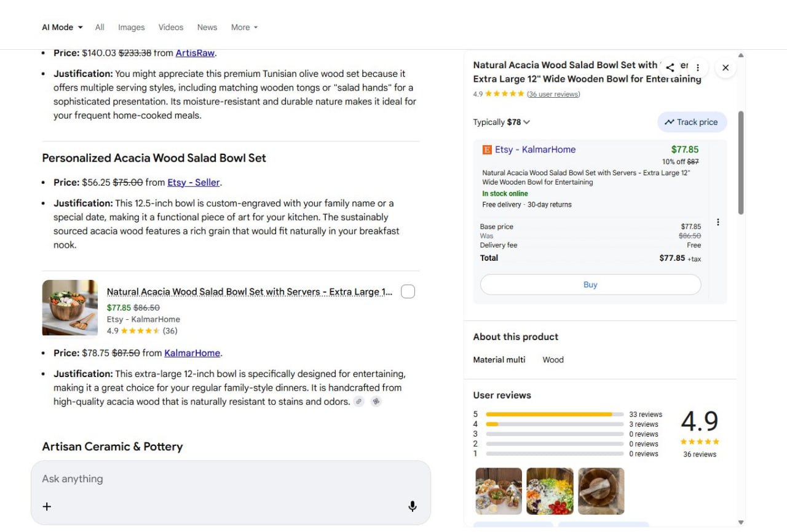Open the salad bowl product thumbnail
Viewport: 787px width, 532px height.
(x=69, y=308)
